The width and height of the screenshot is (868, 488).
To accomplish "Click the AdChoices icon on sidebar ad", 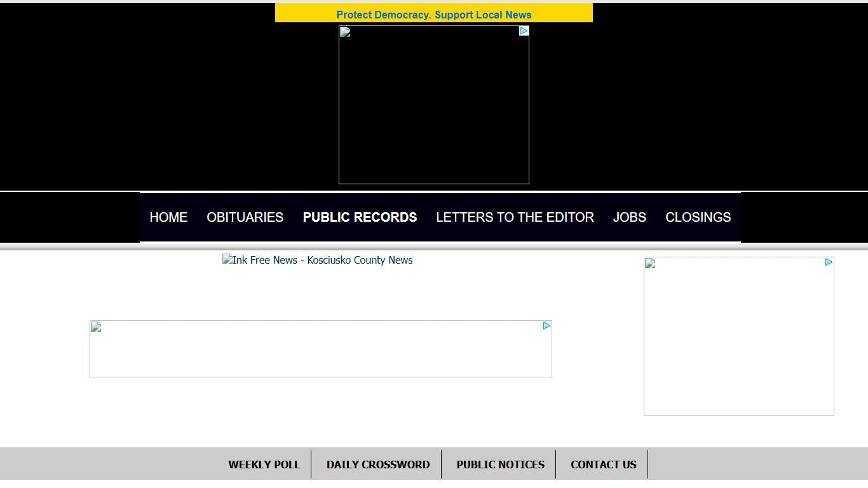I will pos(829,261).
